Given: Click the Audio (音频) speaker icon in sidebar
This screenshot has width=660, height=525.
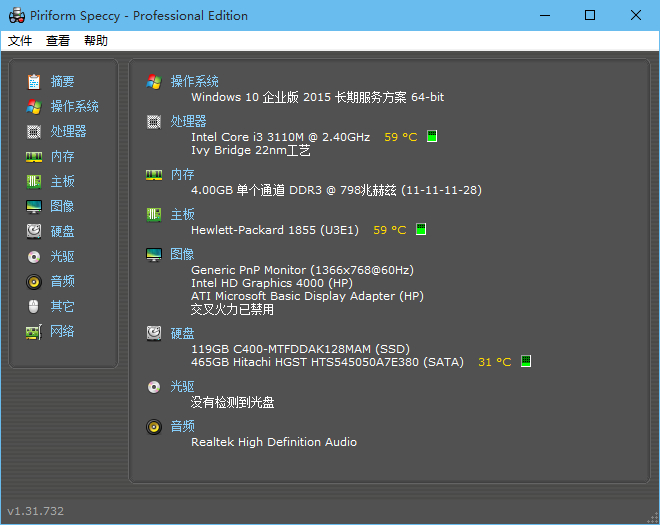Looking at the screenshot, I should point(34,281).
